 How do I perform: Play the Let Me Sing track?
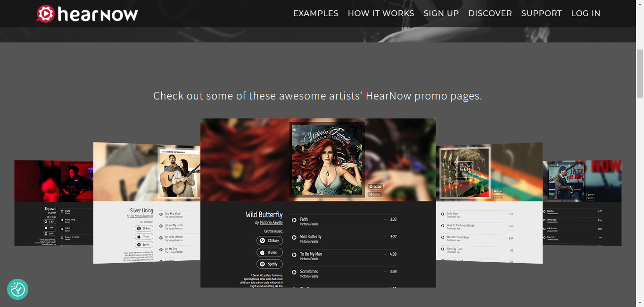(161, 249)
